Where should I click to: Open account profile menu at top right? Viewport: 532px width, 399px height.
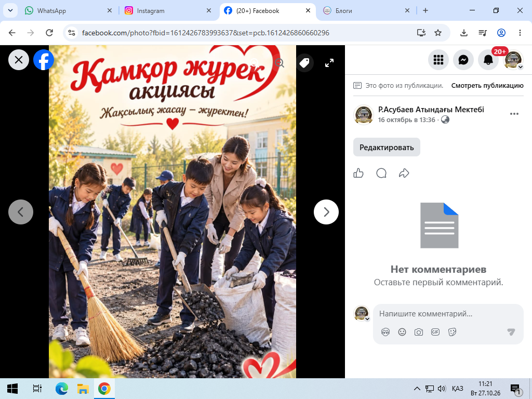coord(513,60)
